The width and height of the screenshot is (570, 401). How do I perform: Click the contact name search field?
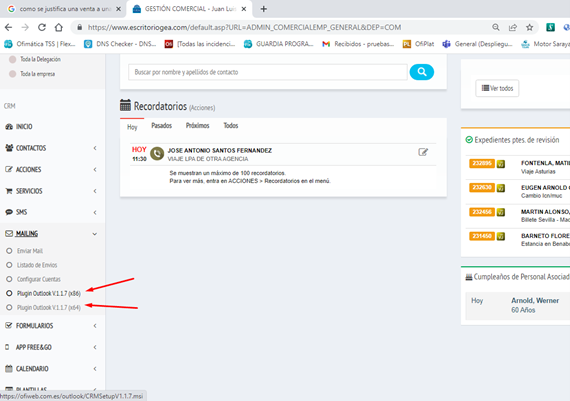[x=268, y=72]
